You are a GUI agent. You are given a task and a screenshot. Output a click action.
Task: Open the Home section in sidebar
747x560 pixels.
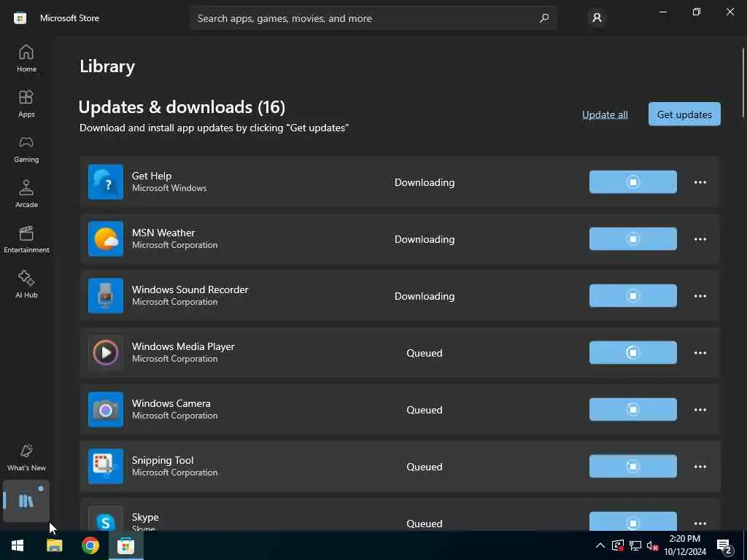coord(26,58)
